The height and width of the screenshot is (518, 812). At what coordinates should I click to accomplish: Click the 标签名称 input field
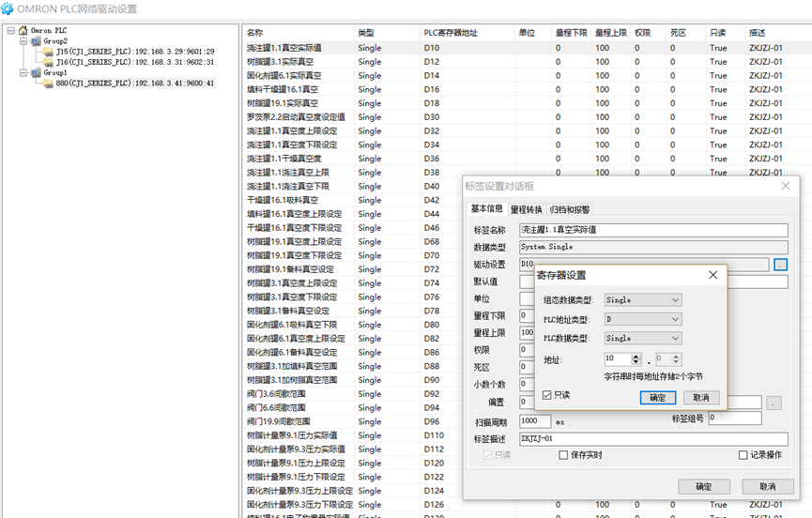pos(653,230)
